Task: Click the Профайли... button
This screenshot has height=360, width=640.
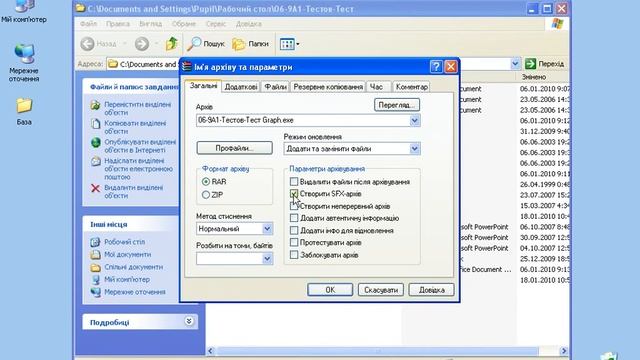Action: pyautogui.click(x=234, y=148)
